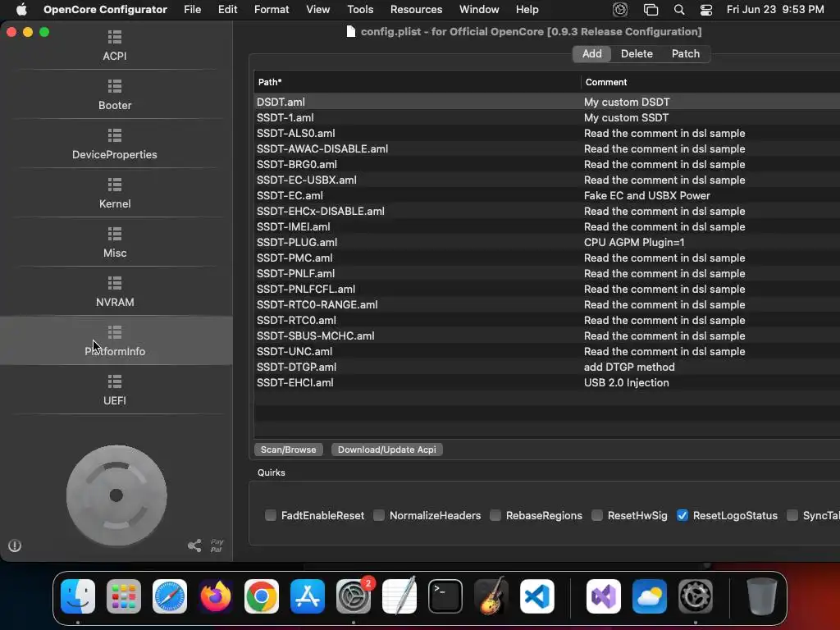This screenshot has height=630, width=840.
Task: Select the SSDT-DTGP.aml row
Action: [547, 367]
